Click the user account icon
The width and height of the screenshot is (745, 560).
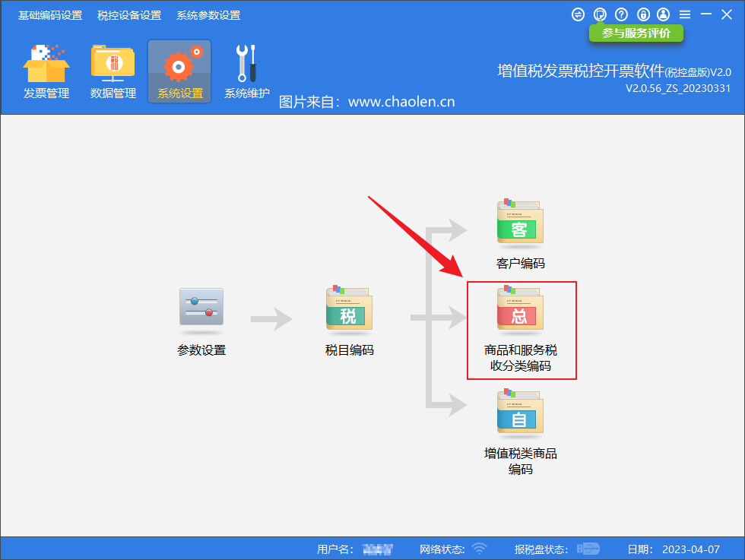pos(664,14)
